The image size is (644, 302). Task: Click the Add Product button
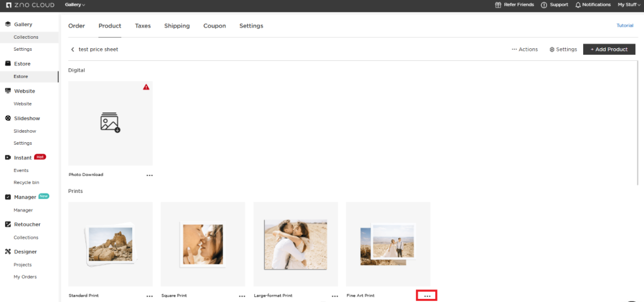[x=609, y=49]
